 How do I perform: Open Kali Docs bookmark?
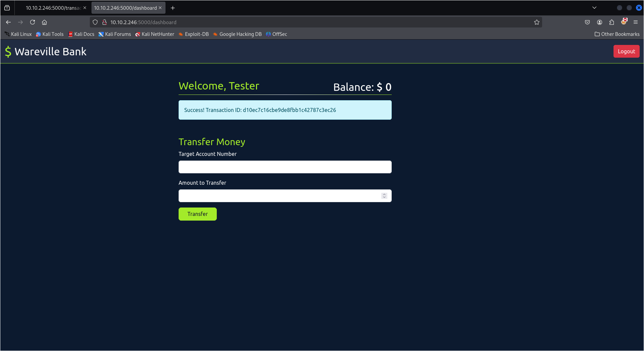(x=81, y=34)
